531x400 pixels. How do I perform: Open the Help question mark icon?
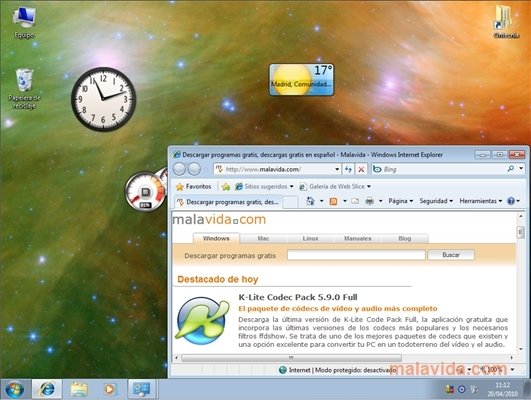click(x=511, y=201)
